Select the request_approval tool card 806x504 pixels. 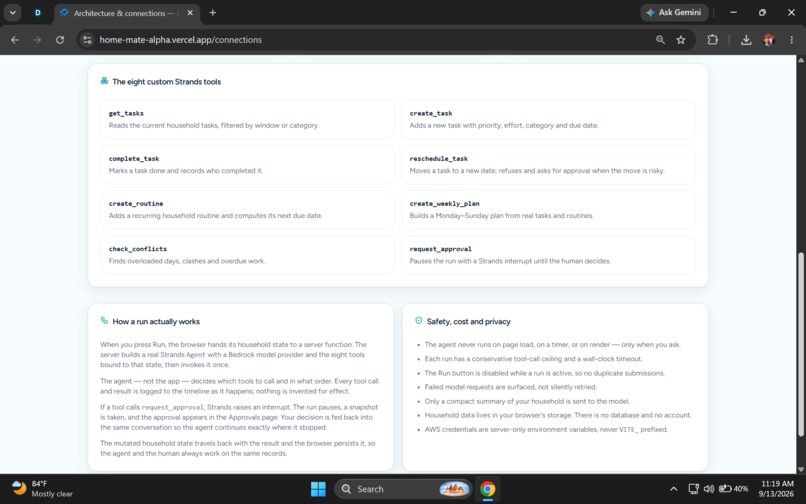pyautogui.click(x=548, y=255)
